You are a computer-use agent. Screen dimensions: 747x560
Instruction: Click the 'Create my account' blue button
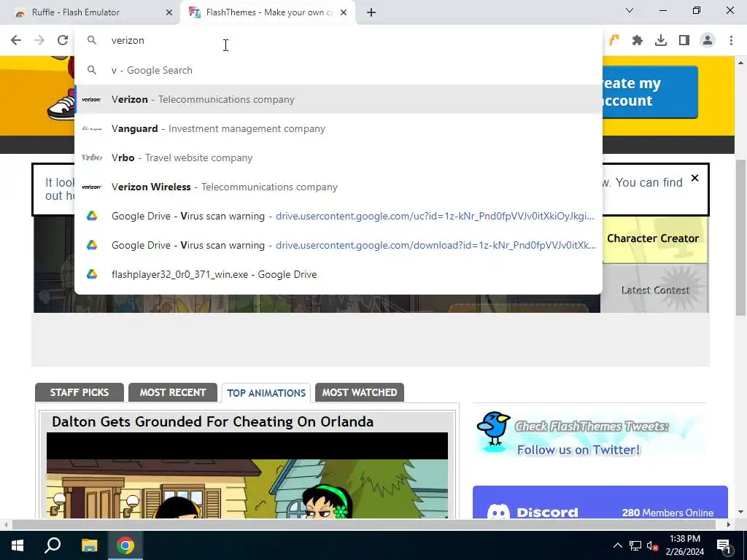[650, 92]
